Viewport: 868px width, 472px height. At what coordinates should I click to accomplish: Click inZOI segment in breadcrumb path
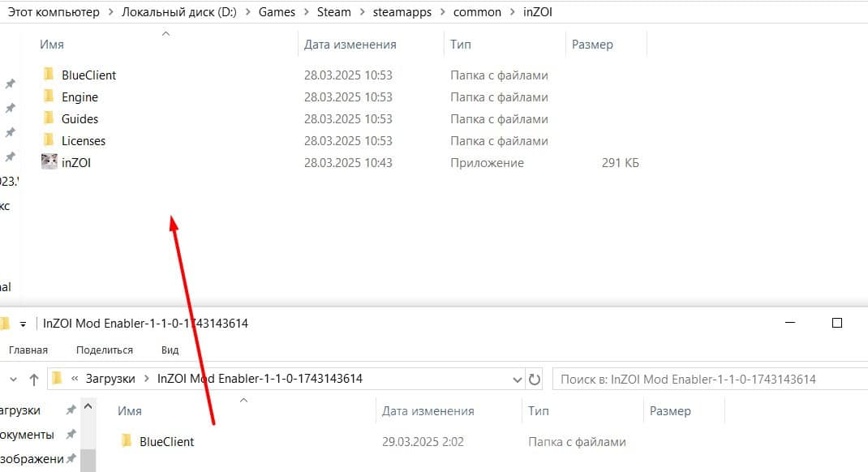pyautogui.click(x=538, y=12)
